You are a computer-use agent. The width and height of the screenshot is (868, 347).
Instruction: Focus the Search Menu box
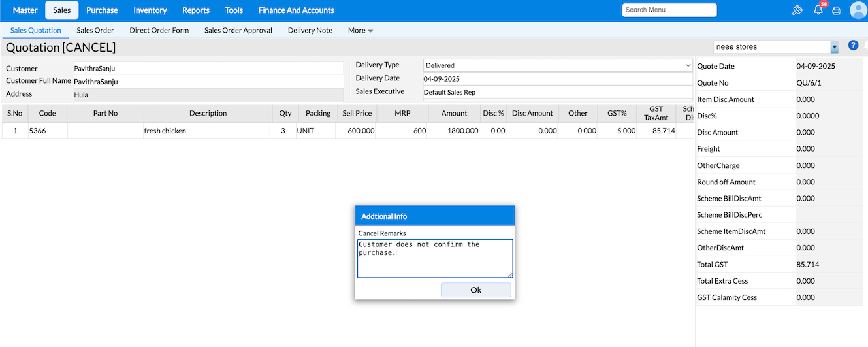click(669, 10)
